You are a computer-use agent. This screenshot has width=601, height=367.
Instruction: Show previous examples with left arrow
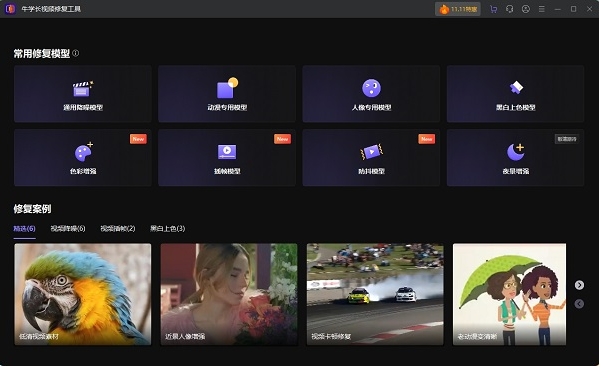[x=579, y=304]
